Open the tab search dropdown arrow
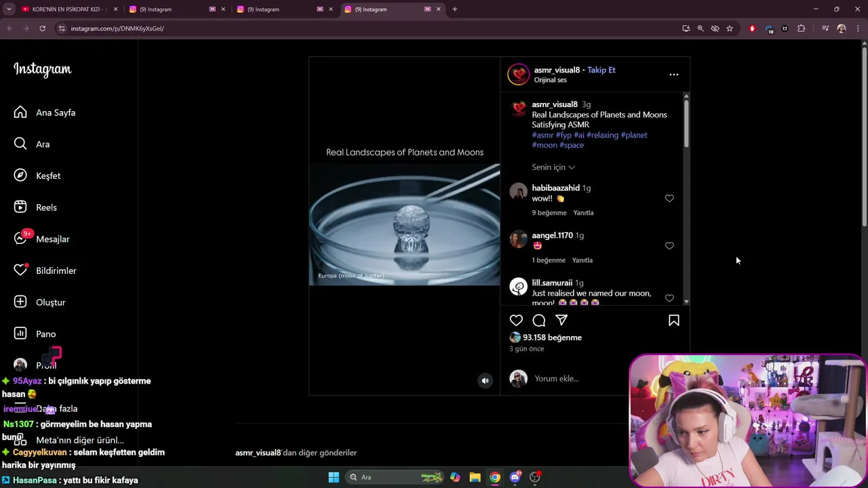 pyautogui.click(x=9, y=9)
